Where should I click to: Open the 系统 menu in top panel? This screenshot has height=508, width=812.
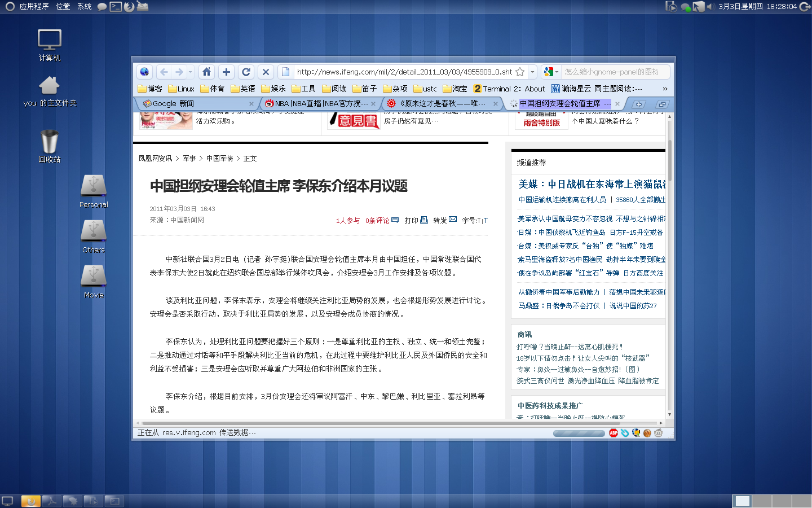pyautogui.click(x=85, y=6)
